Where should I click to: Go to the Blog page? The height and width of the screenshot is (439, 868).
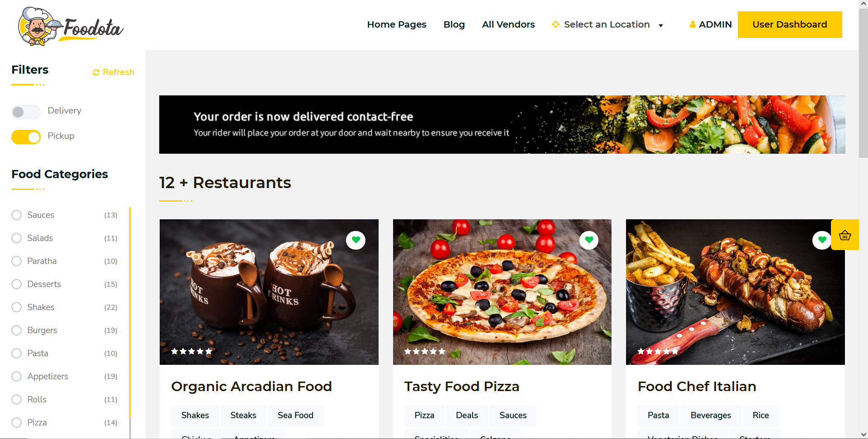point(454,24)
